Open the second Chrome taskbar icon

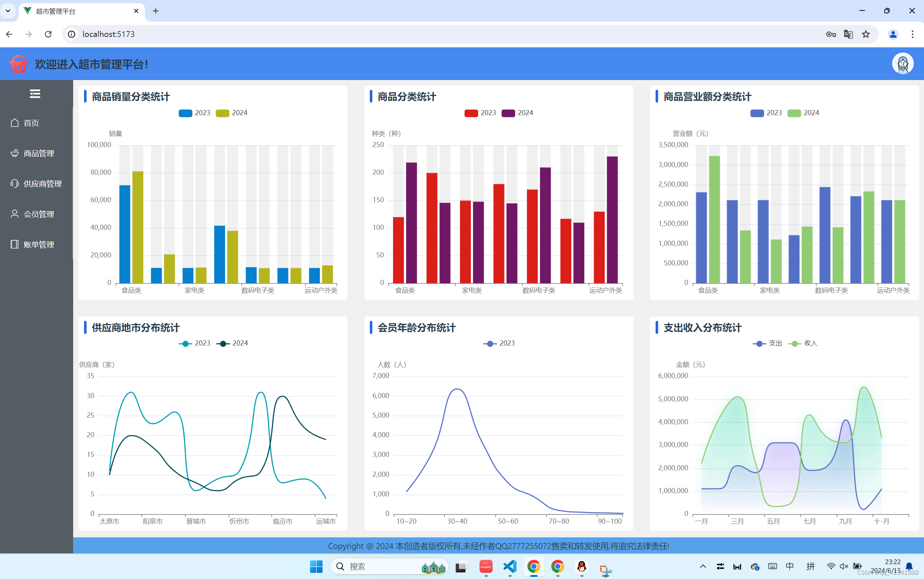click(x=557, y=566)
